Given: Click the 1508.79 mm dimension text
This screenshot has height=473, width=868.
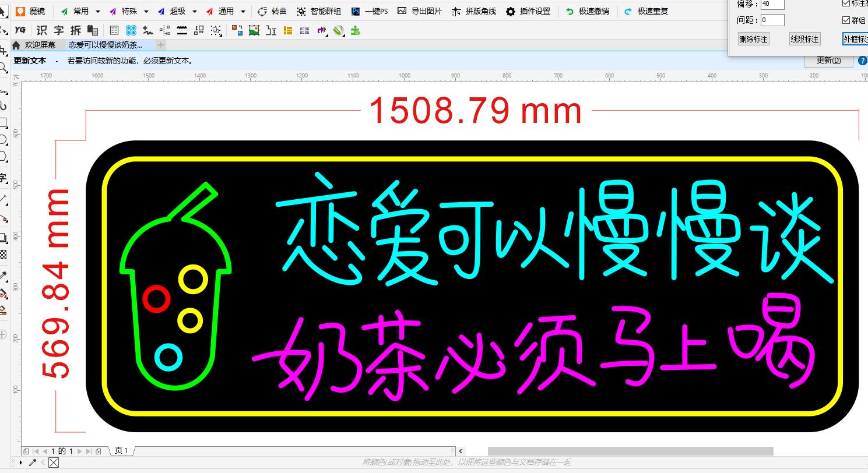Looking at the screenshot, I should pyautogui.click(x=475, y=110).
